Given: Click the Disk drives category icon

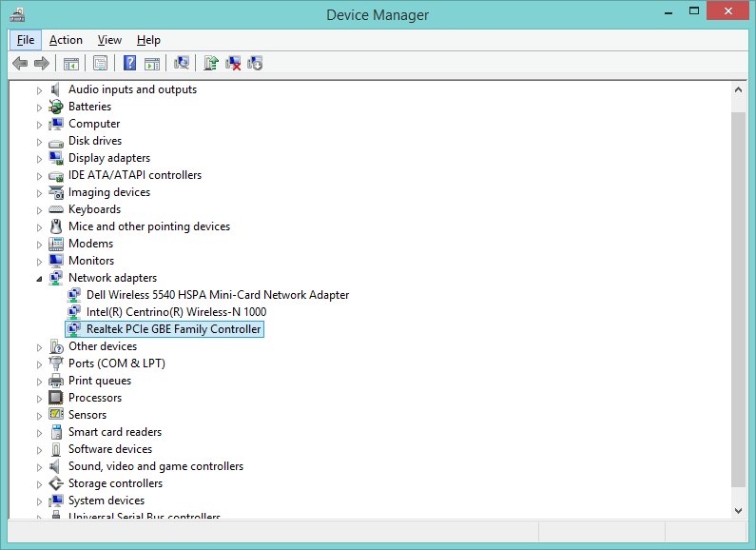Looking at the screenshot, I should (x=56, y=143).
